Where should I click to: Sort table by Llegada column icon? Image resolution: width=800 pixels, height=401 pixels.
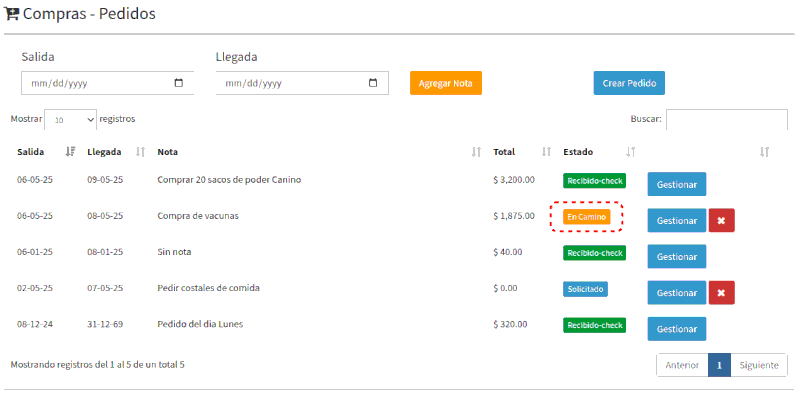pos(141,152)
